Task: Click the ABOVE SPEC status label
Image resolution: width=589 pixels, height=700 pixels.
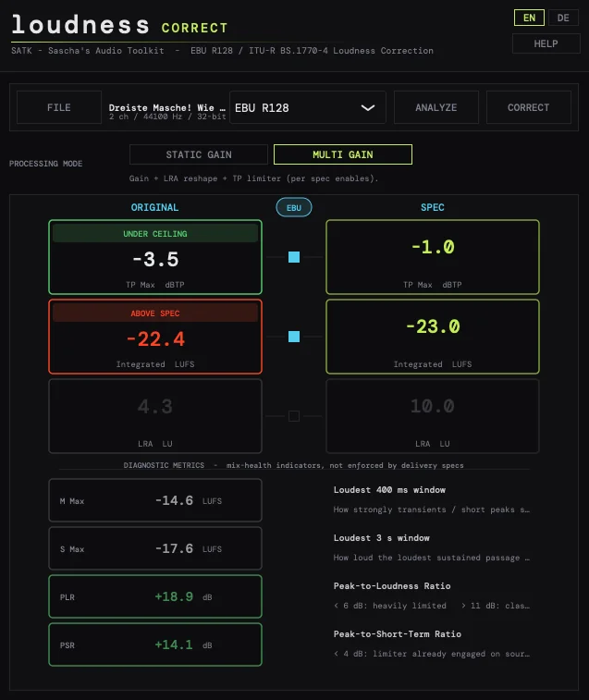Action: click(x=155, y=313)
